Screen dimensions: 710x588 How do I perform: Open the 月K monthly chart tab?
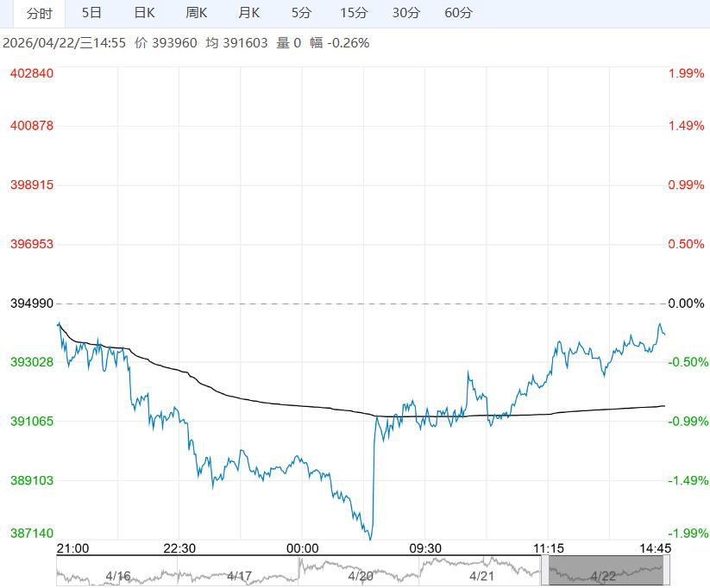point(249,13)
